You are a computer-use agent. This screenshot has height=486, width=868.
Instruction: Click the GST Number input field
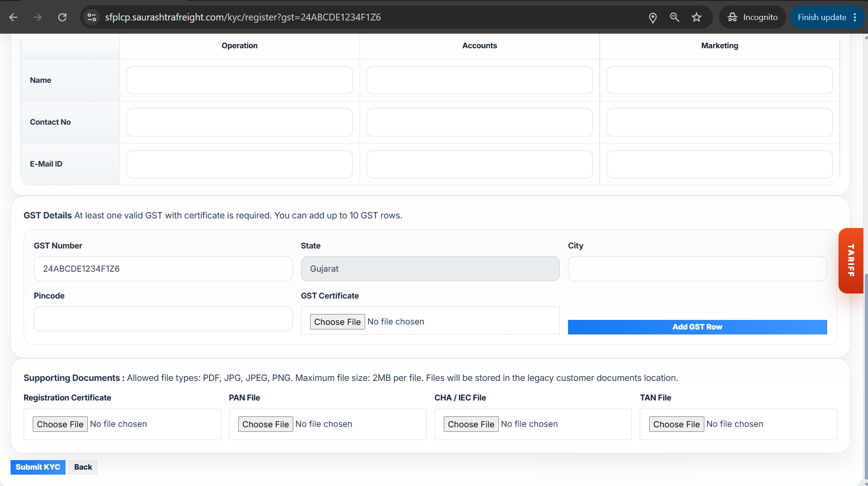(x=163, y=269)
